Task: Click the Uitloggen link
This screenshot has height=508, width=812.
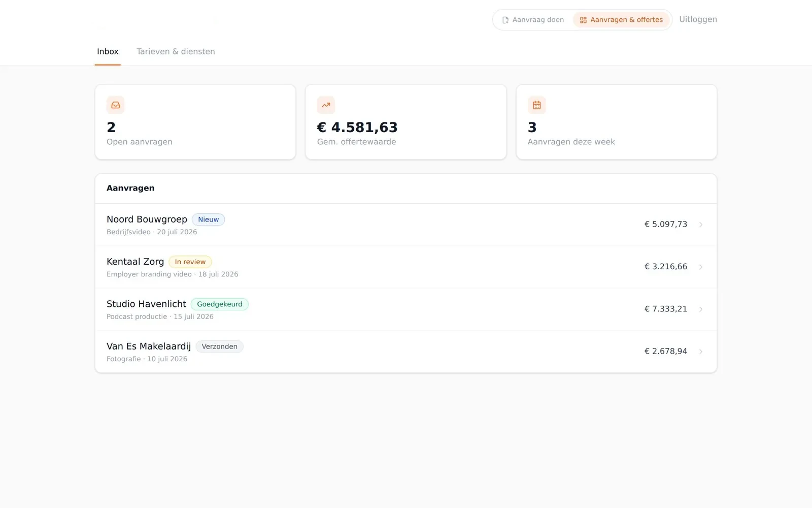Action: (698, 19)
